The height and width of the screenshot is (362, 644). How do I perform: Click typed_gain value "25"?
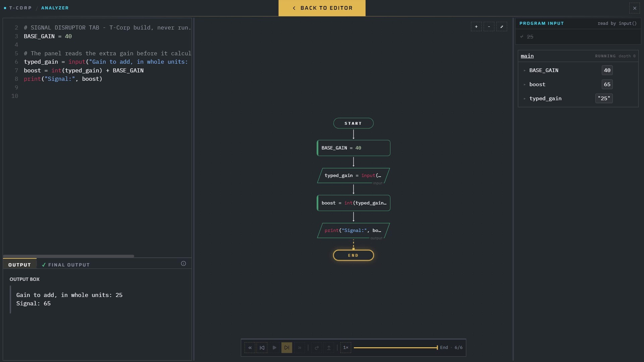click(x=604, y=99)
